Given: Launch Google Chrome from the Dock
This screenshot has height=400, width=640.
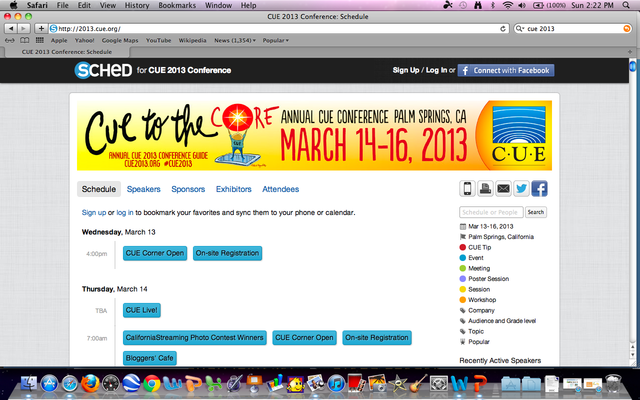Looking at the screenshot, I should coord(151,384).
